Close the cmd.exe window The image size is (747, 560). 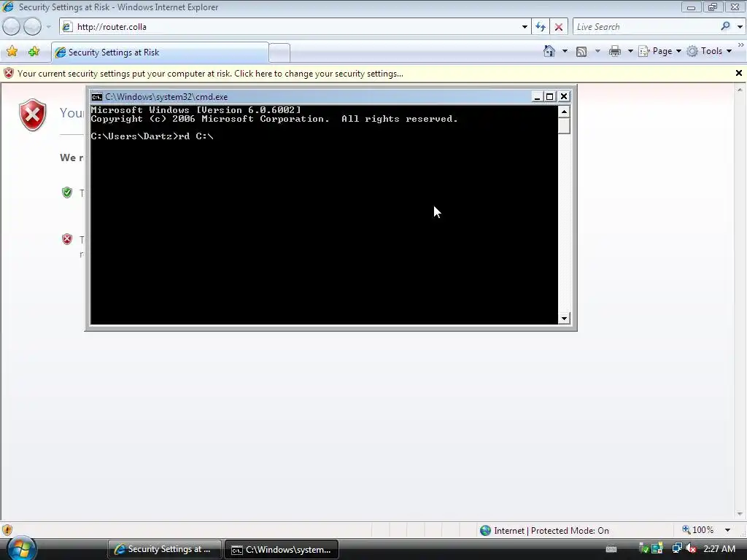[564, 97]
